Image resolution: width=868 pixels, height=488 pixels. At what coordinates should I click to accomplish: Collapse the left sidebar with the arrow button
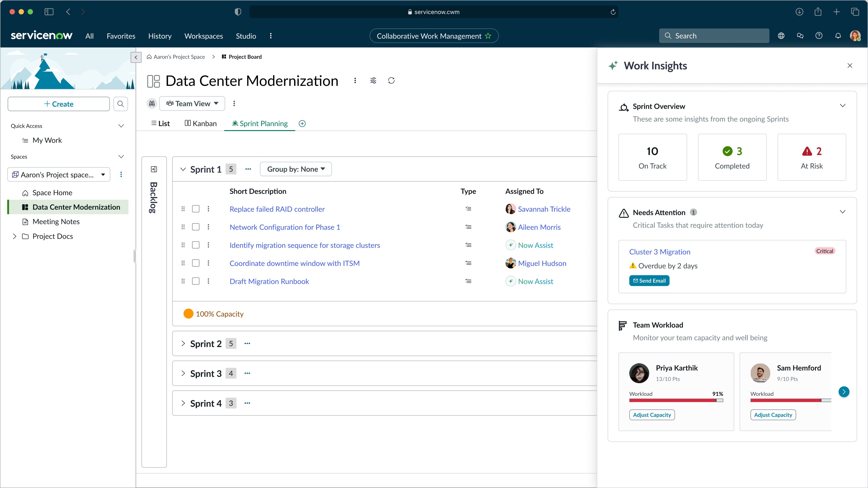point(136,57)
